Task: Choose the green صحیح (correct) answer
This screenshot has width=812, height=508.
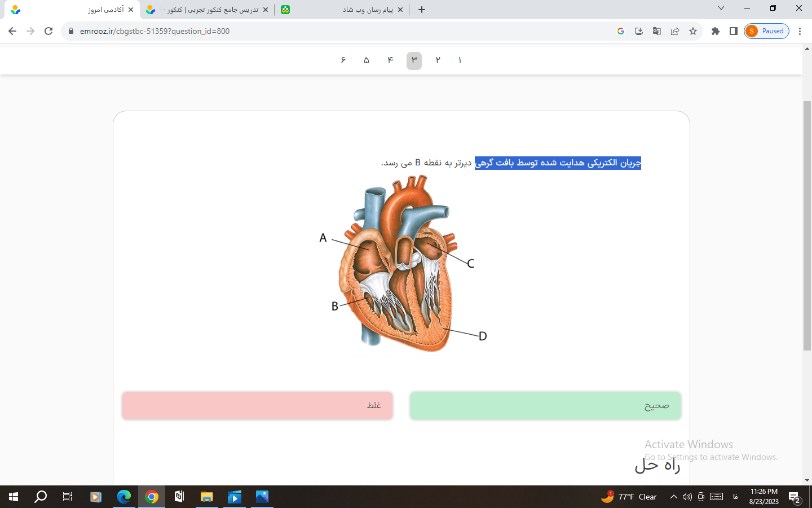Action: coord(545,406)
